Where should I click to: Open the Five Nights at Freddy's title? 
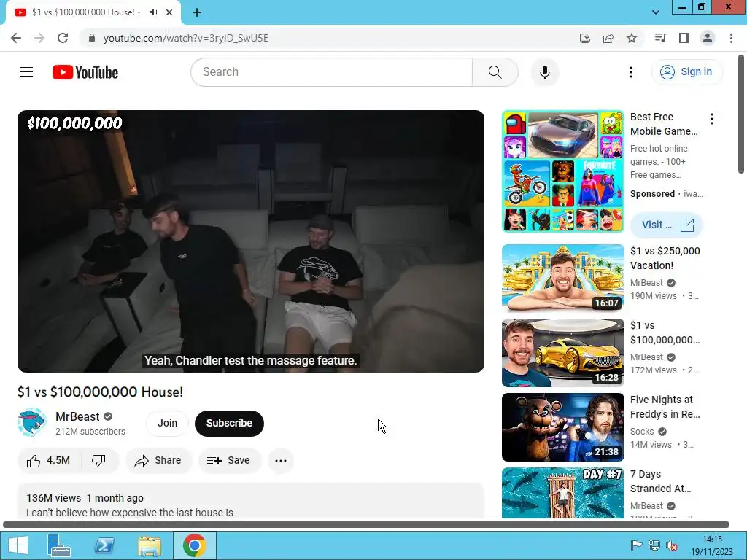(665, 407)
